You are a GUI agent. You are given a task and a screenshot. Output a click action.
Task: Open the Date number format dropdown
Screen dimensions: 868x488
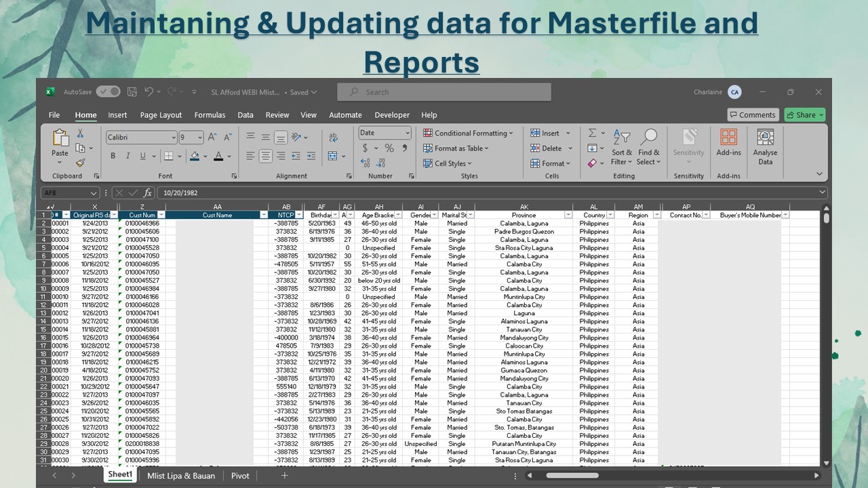tap(407, 133)
